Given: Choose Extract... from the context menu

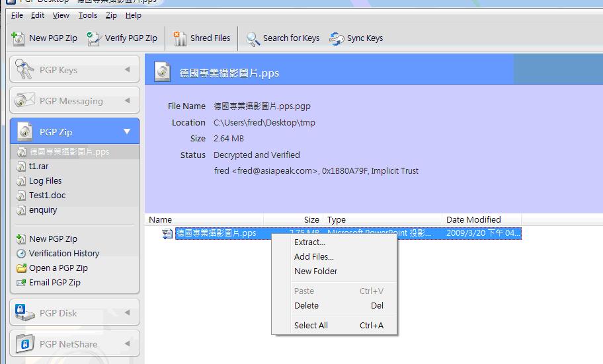Looking at the screenshot, I should pyautogui.click(x=309, y=242).
